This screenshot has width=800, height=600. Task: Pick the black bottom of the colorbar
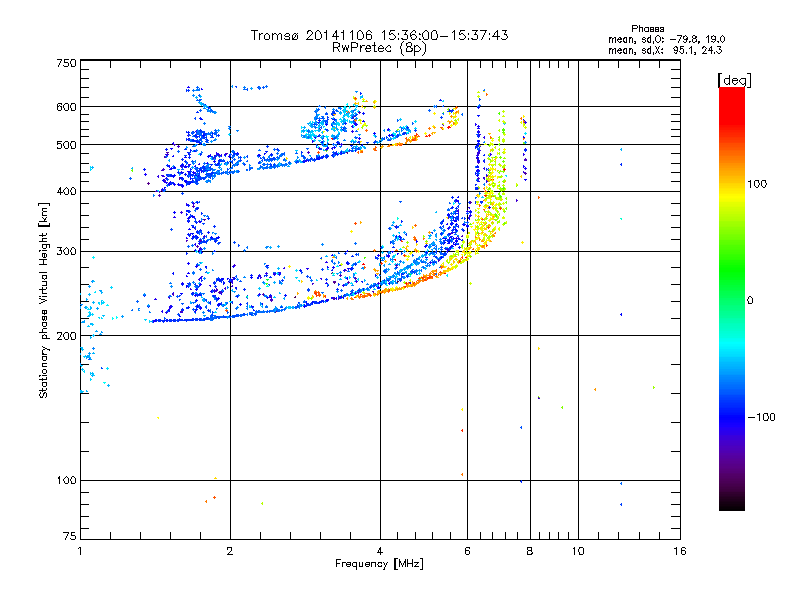tap(732, 503)
